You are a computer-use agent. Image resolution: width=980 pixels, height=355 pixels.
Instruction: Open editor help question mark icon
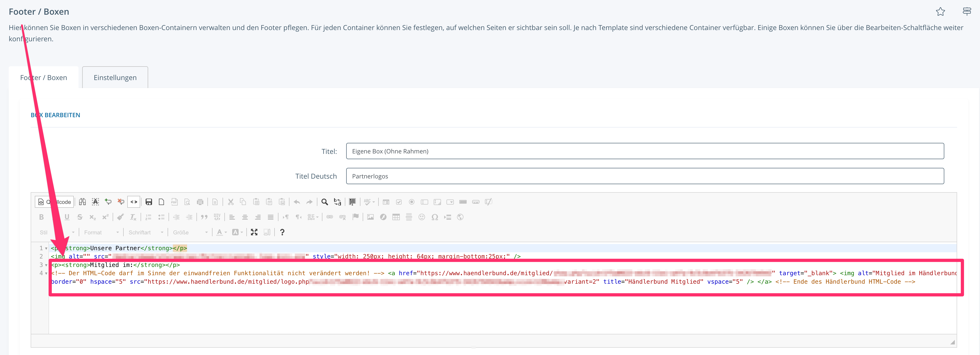282,232
